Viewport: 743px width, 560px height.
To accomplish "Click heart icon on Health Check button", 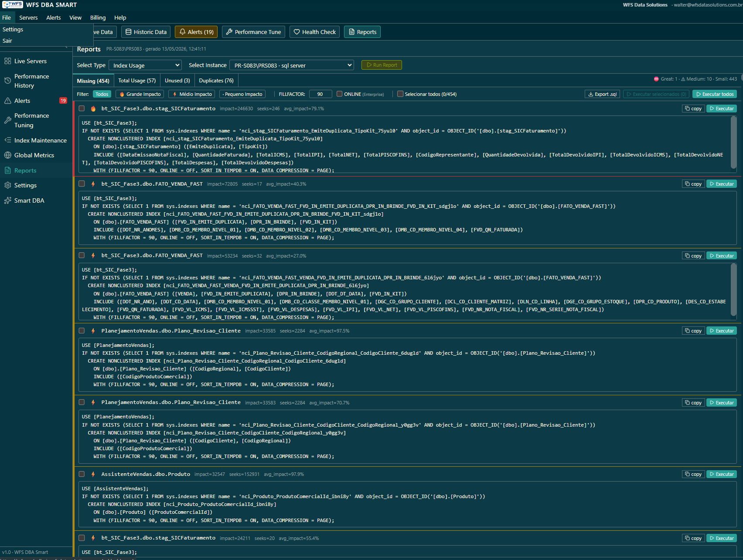I will point(297,32).
